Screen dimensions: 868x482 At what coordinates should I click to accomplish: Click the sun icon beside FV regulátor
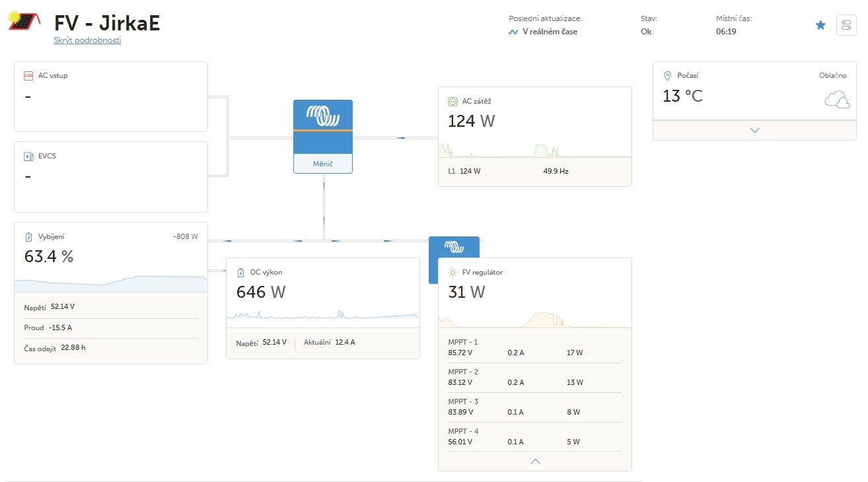(x=452, y=272)
